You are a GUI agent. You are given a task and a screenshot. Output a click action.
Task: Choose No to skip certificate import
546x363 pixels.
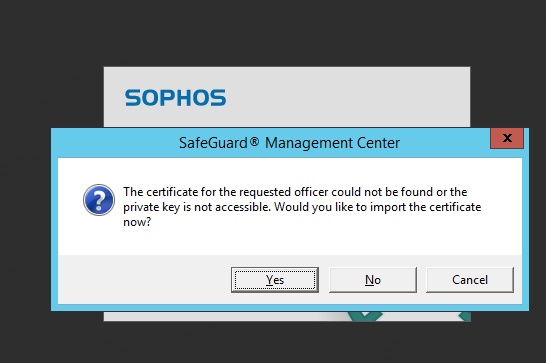coord(373,280)
